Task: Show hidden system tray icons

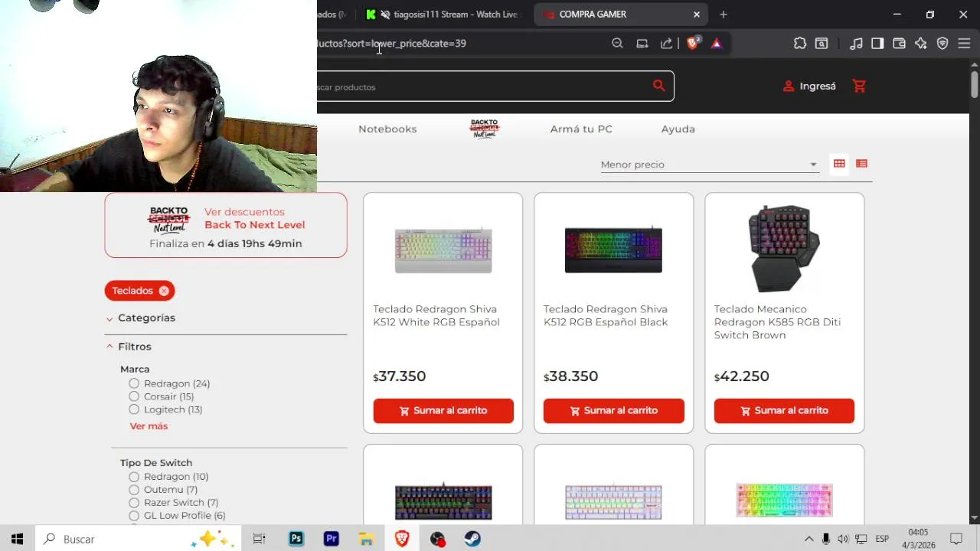Action: (x=808, y=539)
